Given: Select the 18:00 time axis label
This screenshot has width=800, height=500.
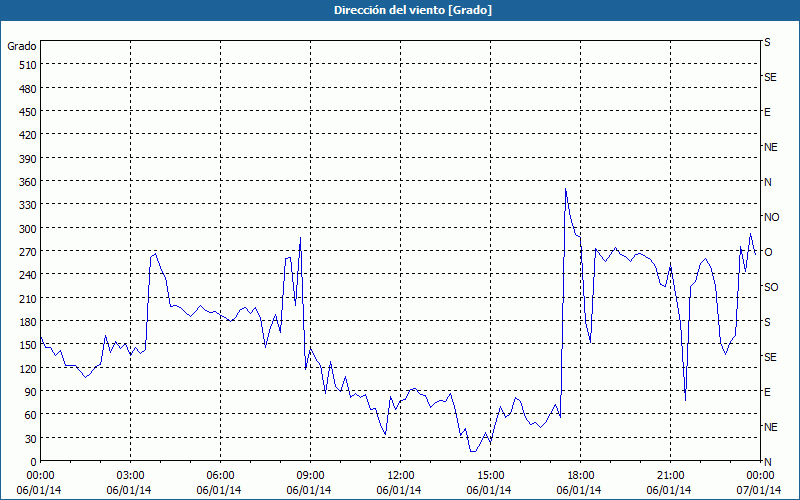Looking at the screenshot, I should click(581, 476).
